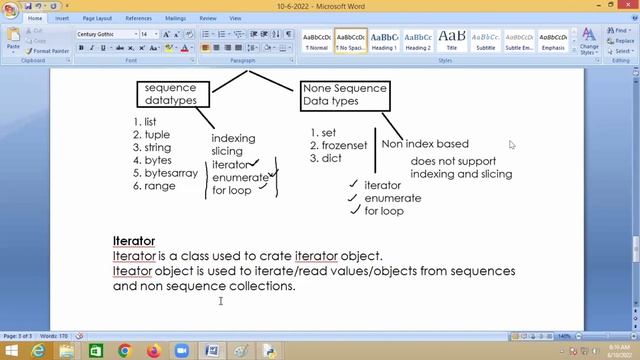This screenshot has height=360, width=640.
Task: Click Replace in Editing group
Action: point(620,41)
